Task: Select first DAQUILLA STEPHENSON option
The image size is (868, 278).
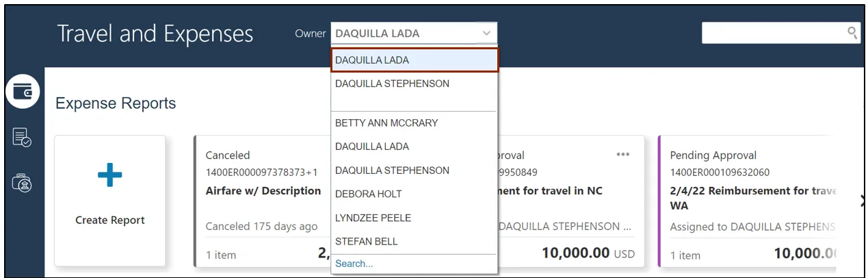Action: pos(392,84)
